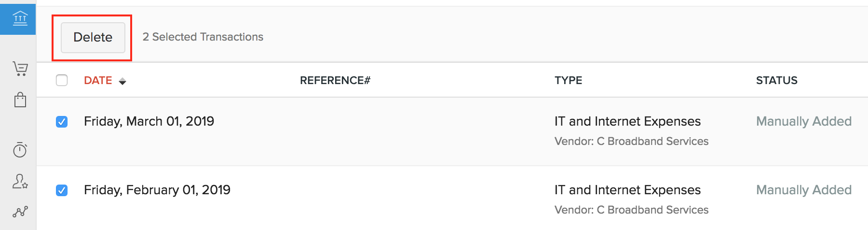Screen dimensions: 868x230
Task: Click the STATUS column header
Action: point(776,80)
